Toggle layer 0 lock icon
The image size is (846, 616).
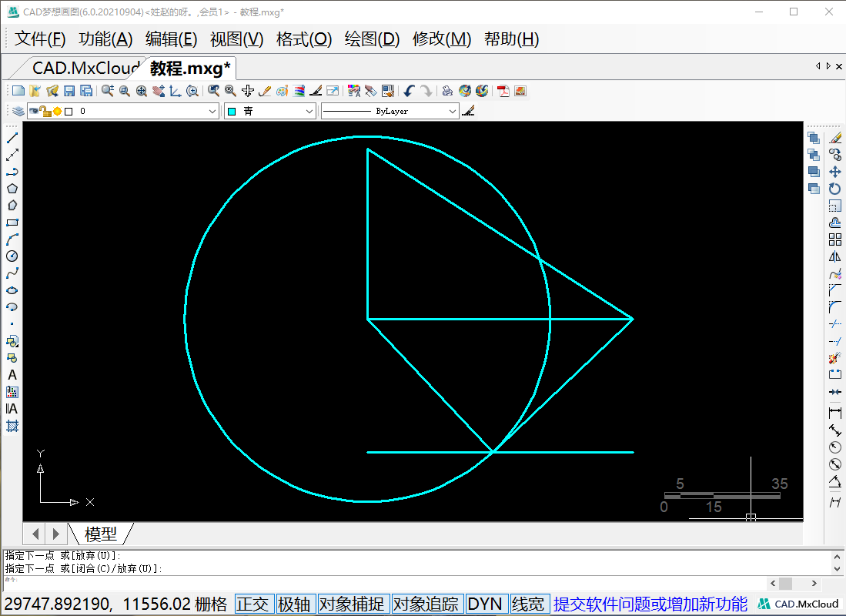tap(45, 111)
